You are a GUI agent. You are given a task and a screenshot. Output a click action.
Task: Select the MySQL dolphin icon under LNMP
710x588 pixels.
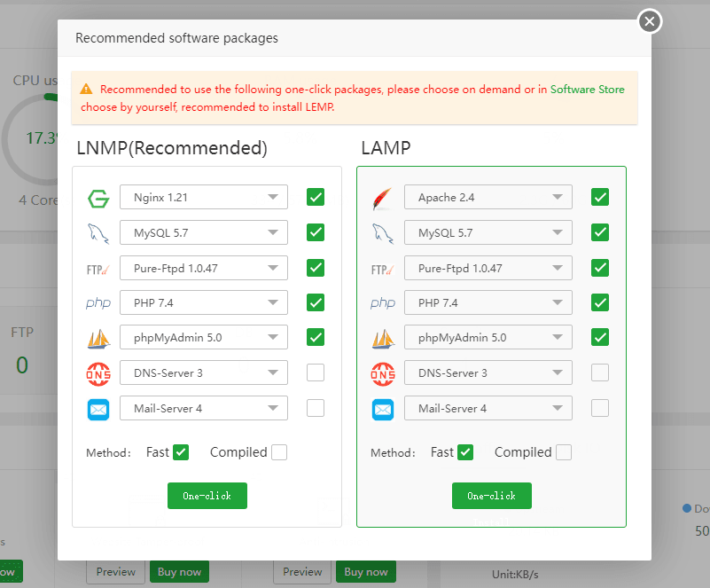pos(98,232)
